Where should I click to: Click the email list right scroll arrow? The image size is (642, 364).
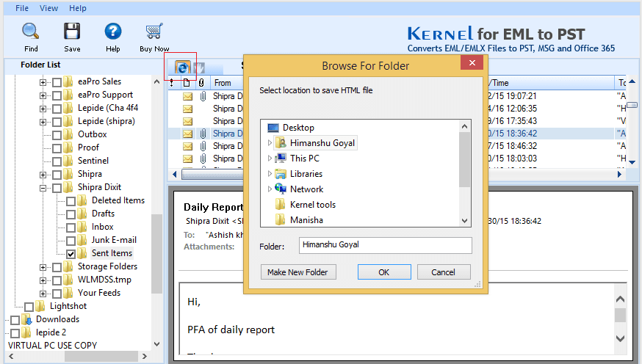tap(619, 175)
